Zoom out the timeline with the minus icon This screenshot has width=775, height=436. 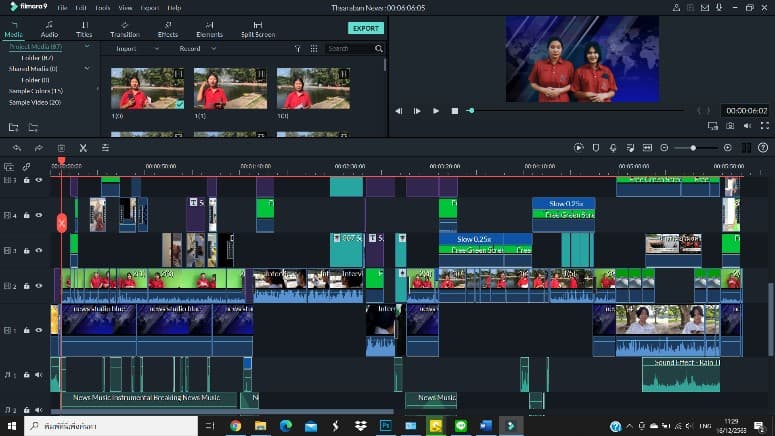[x=664, y=148]
